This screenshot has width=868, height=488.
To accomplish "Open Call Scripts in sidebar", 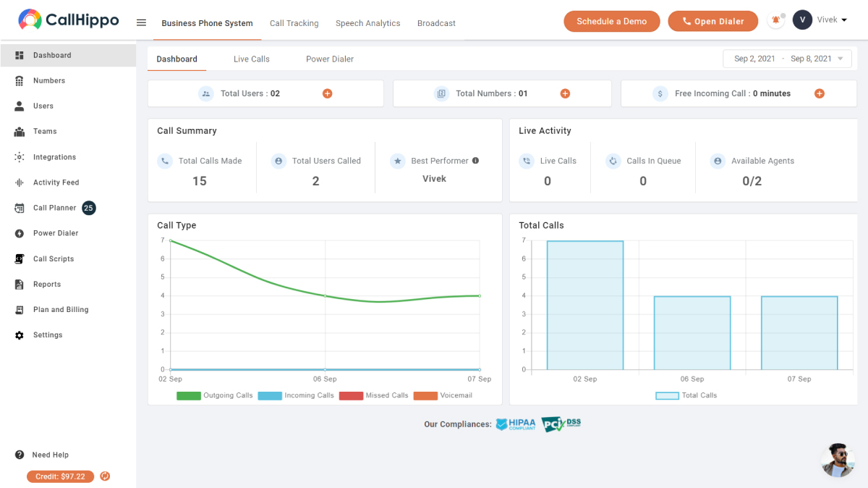I will (x=54, y=258).
